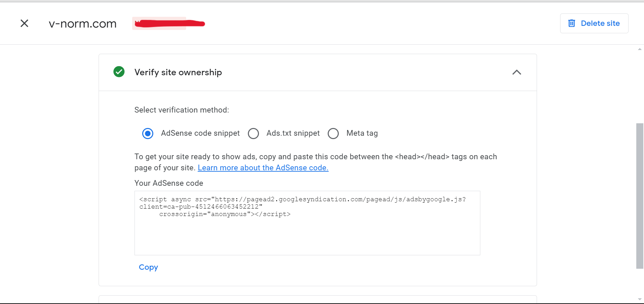Viewport: 644px width, 304px height.
Task: Click the green verified checkmark icon
Action: [x=119, y=72]
